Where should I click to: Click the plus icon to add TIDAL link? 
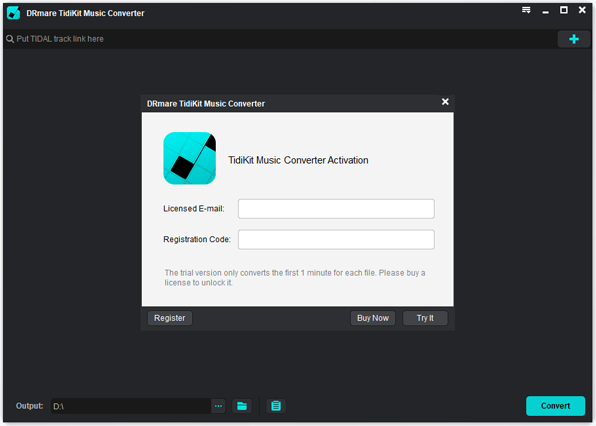[574, 39]
